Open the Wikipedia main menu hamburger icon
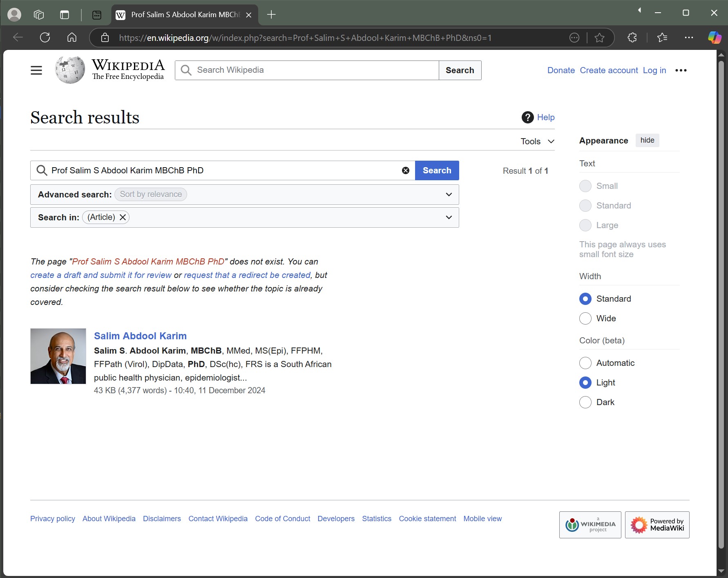The image size is (728, 578). 36,70
